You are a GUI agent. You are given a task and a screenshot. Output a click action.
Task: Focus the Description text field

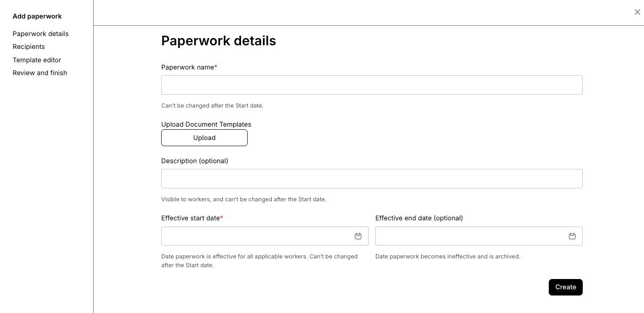(372, 179)
